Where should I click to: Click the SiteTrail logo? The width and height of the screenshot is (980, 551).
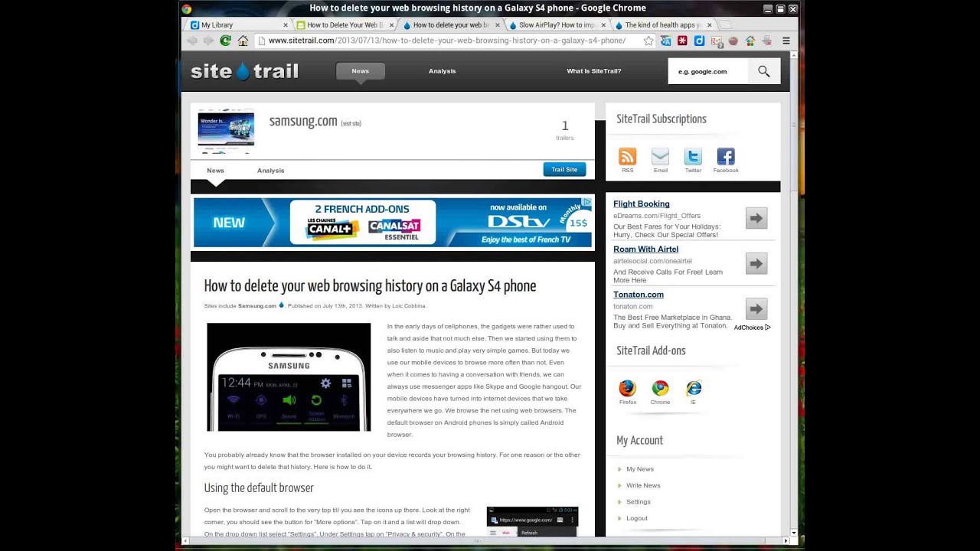point(244,71)
